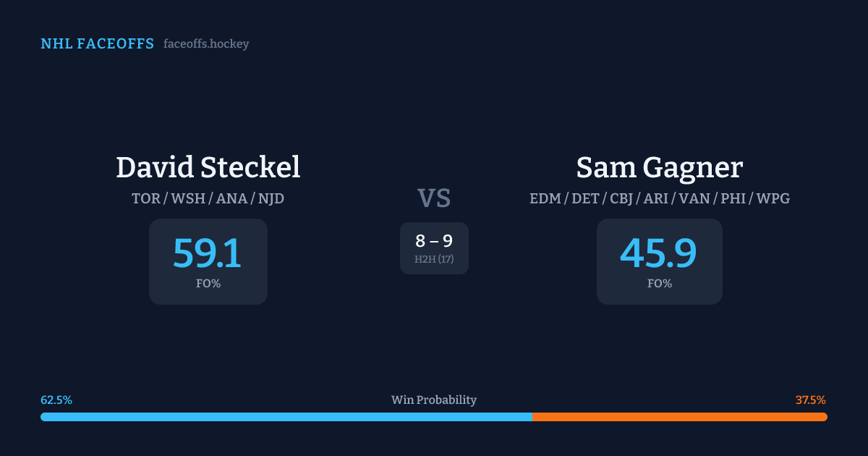Click the 37.5% win probability value
The width and height of the screenshot is (868, 456).
pos(810,400)
